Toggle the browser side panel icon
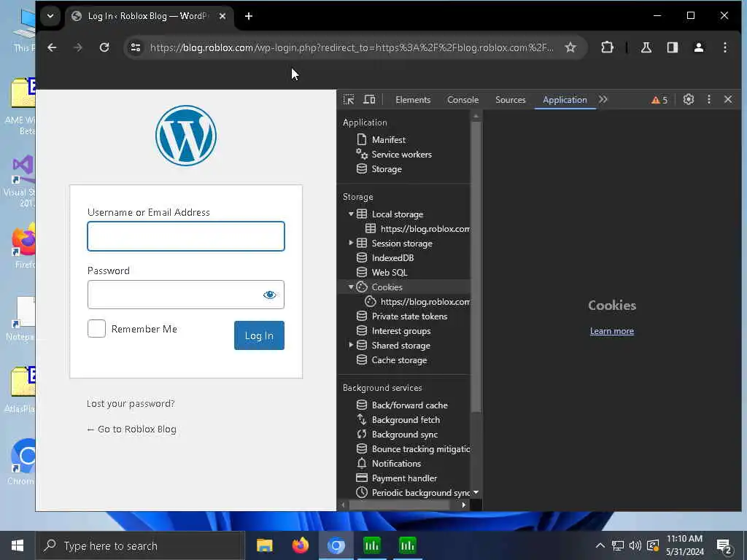Screen dimensions: 747x560 [x=672, y=47]
